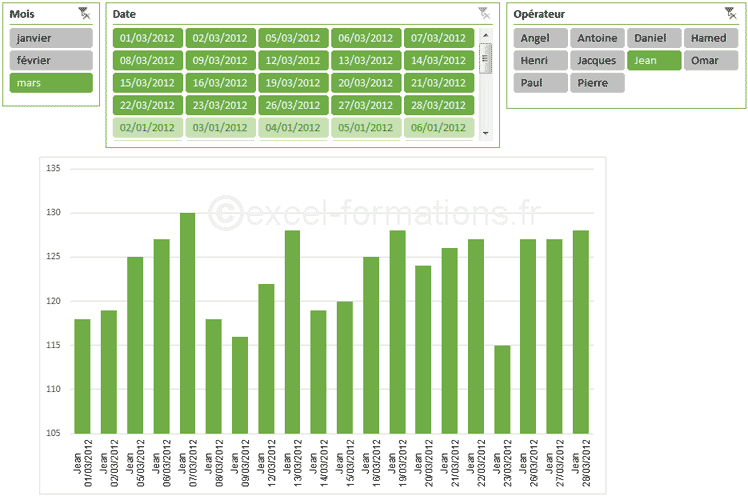Image resolution: width=748 pixels, height=496 pixels.
Task: Select date 06/03/2012 in the slicer
Action: [366, 38]
